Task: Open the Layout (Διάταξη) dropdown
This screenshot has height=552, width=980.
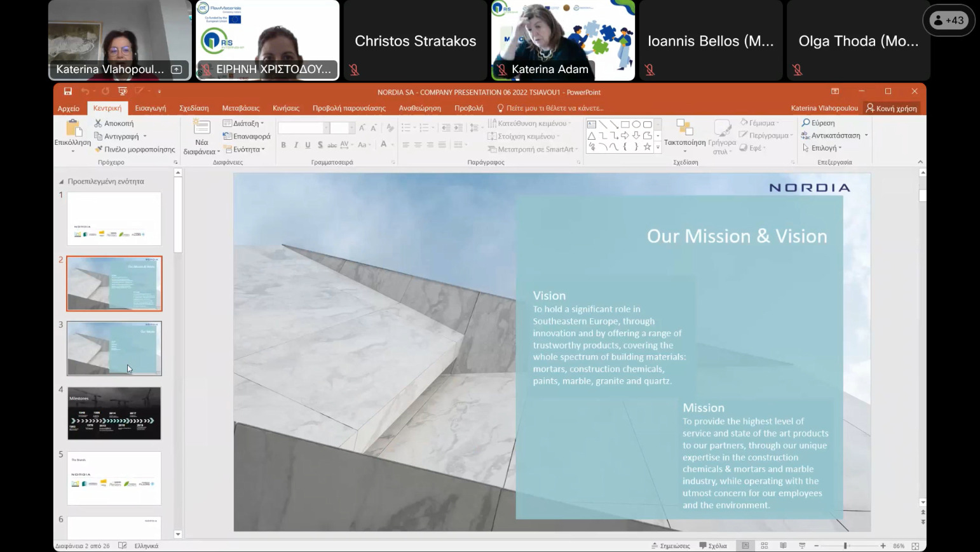Action: pos(243,123)
